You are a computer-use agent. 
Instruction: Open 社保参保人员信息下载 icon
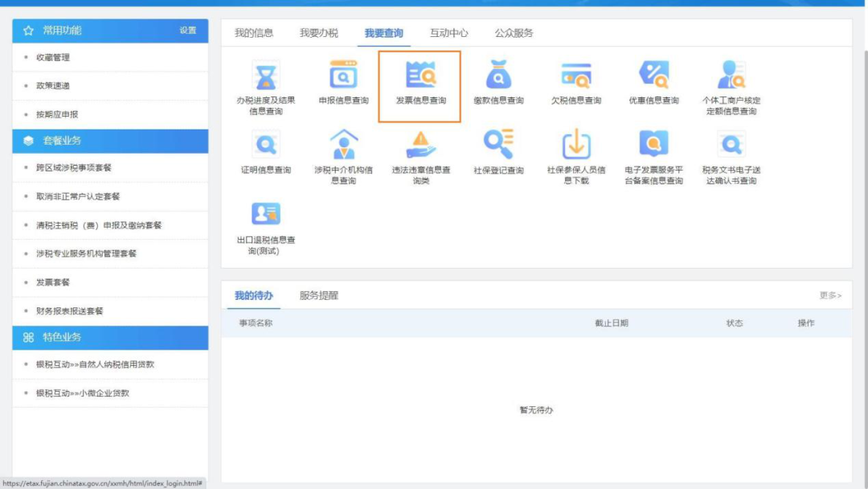[x=576, y=145]
